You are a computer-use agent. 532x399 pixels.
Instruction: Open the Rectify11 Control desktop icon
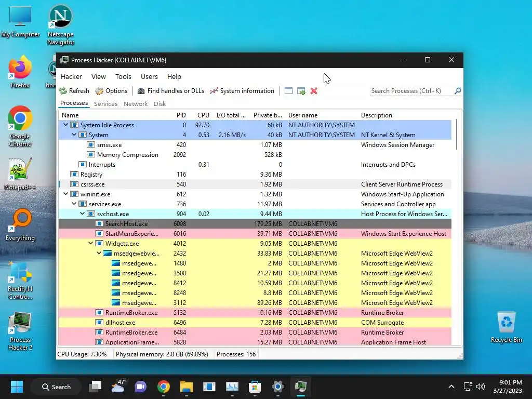click(20, 281)
